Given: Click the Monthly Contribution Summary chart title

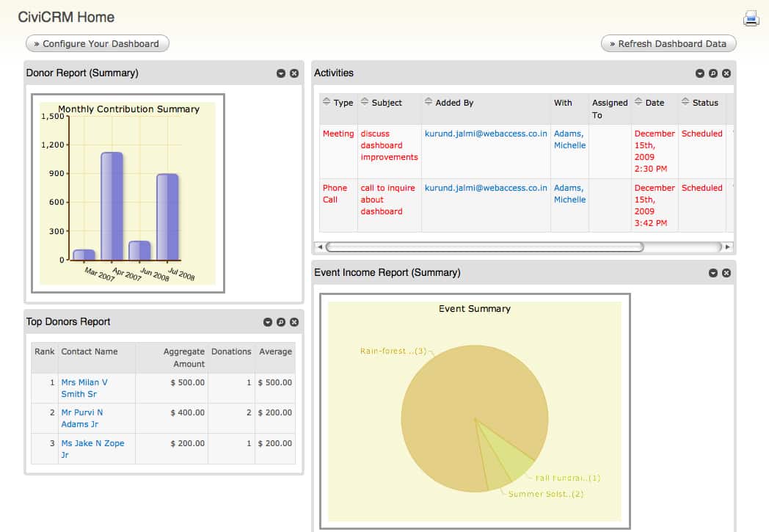Looking at the screenshot, I should pos(128,109).
